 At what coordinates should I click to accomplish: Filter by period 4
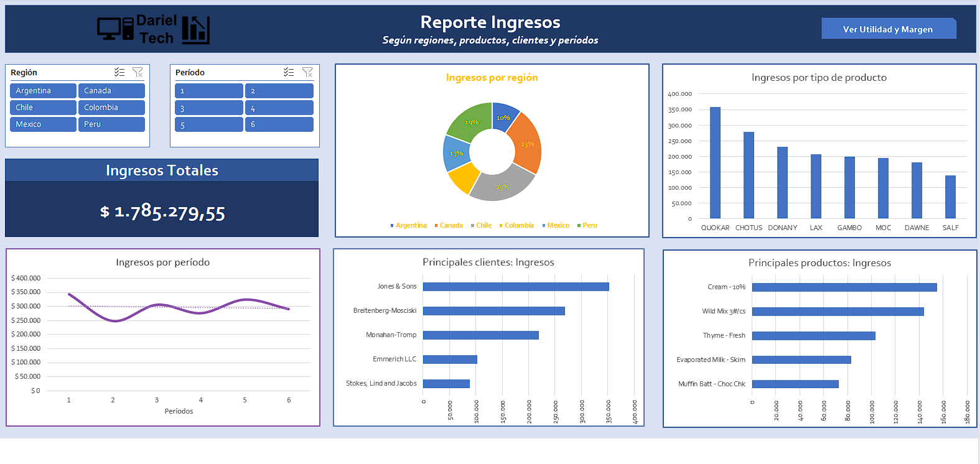coord(279,108)
